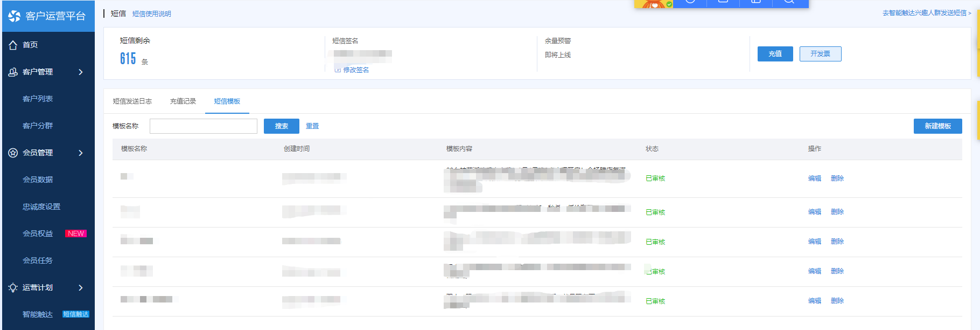Collapse the 会员管理 menu chevron
Viewport: 980px width, 330px height.
(81, 153)
